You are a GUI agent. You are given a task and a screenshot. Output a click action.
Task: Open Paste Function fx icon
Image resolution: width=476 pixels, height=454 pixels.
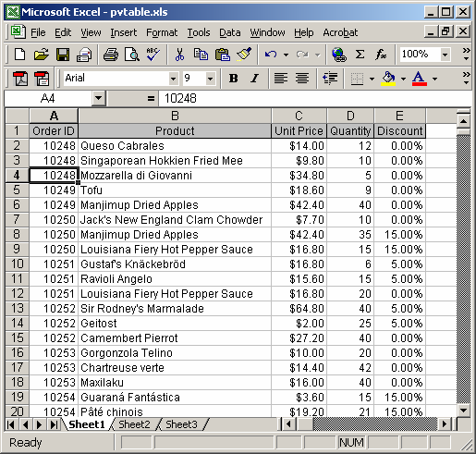coord(381,55)
